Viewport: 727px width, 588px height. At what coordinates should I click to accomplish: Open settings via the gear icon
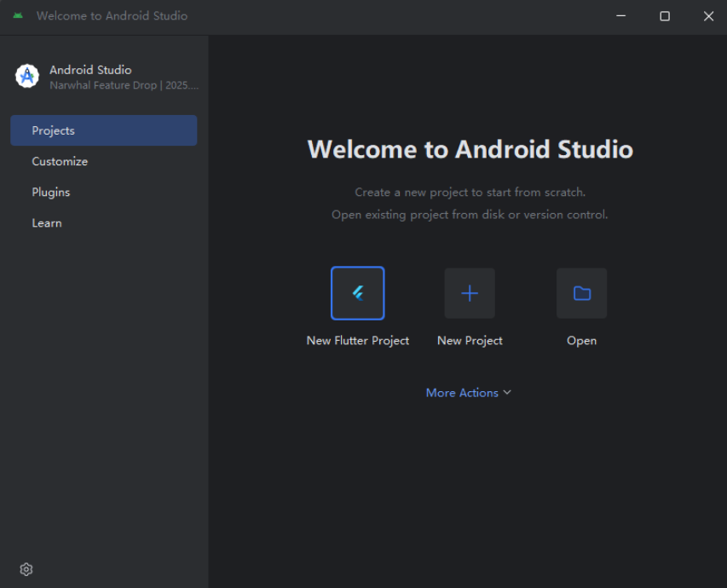tap(26, 569)
